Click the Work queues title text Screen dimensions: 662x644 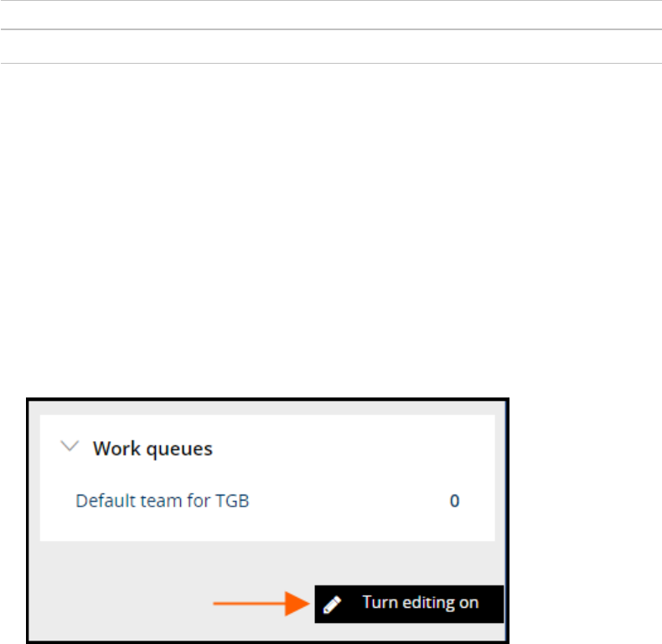tap(153, 449)
